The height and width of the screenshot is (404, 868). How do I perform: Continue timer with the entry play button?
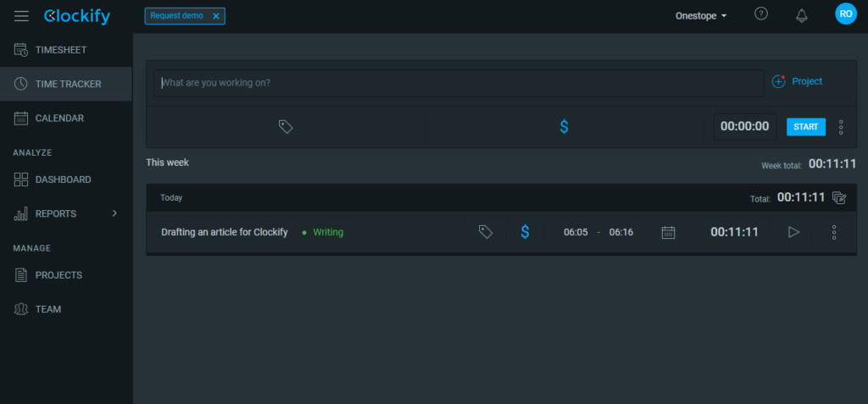pos(793,232)
